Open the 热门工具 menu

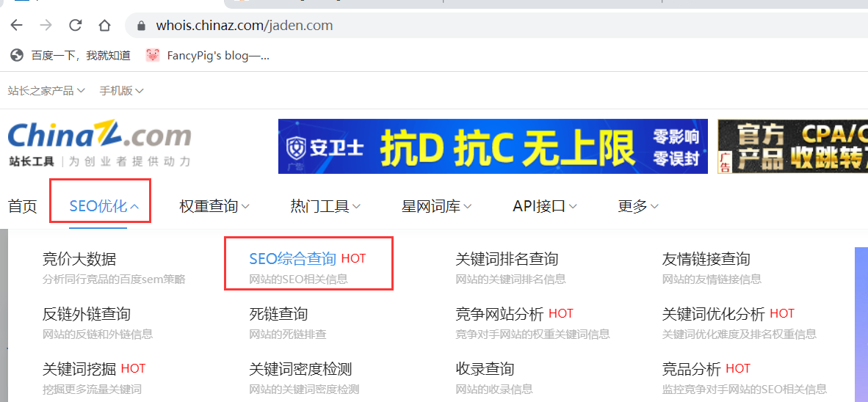[x=325, y=207]
